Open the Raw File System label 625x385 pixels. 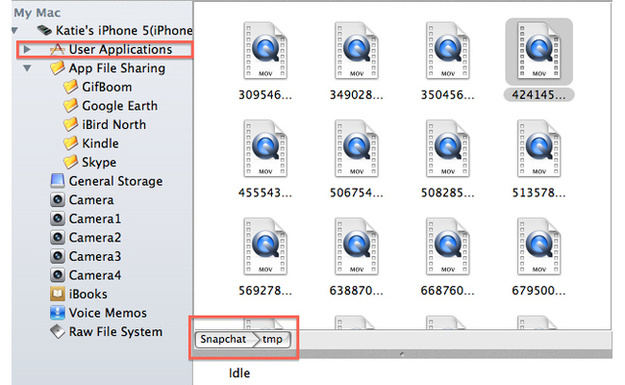(x=116, y=332)
